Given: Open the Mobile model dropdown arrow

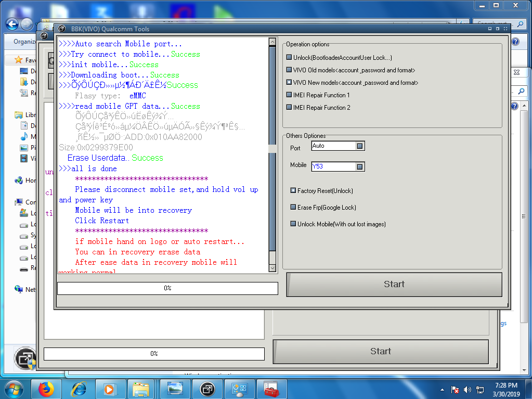Looking at the screenshot, I should coord(360,166).
